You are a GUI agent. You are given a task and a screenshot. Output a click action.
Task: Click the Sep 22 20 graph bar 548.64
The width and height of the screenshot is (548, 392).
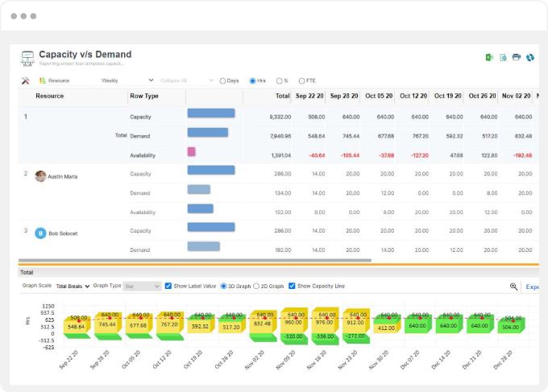[77, 327]
